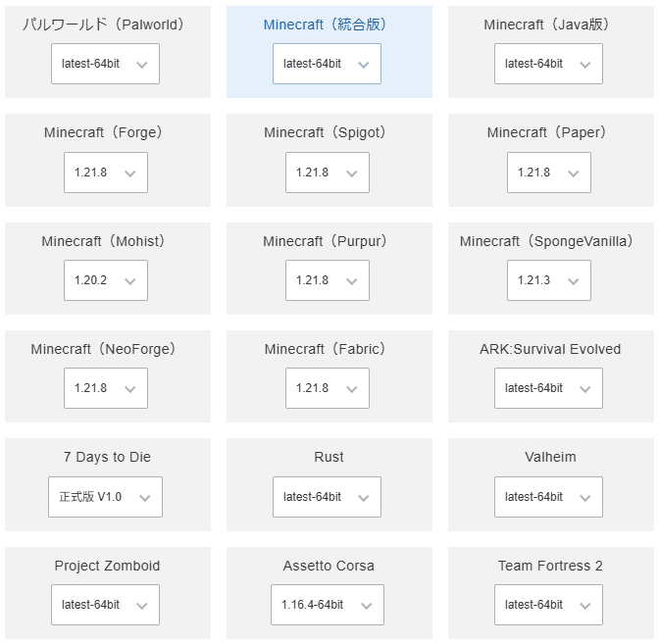
Task: Choose the Minecraft（NeoForge）title
Action: [x=103, y=349]
